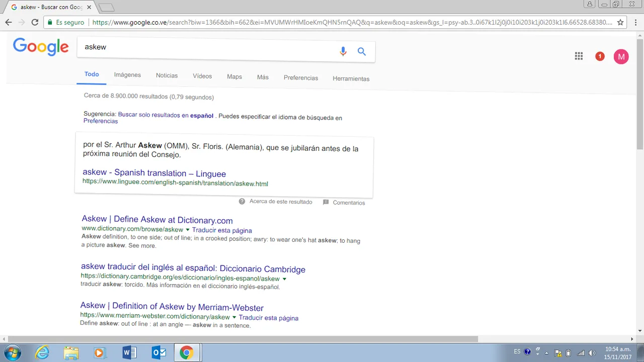The image size is (644, 362).
Task: Open the volume control in the system tray
Action: [592, 352]
